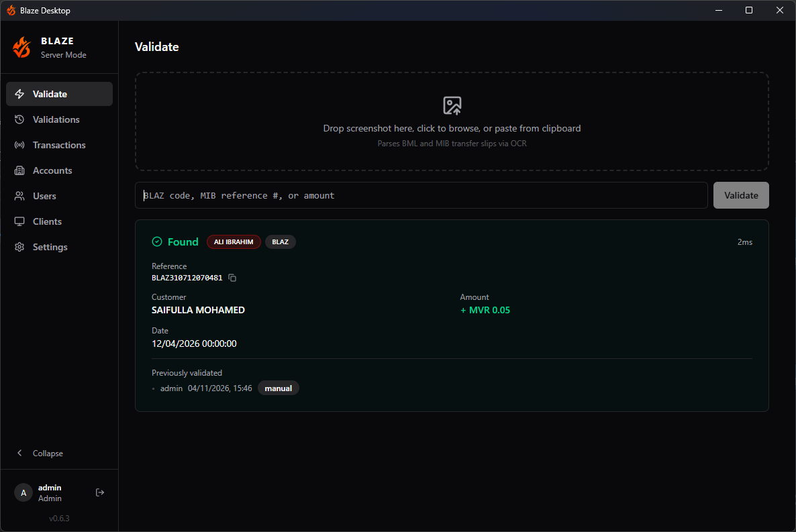796x532 pixels.
Task: Click the ALI IBRAHIM badge
Action: click(x=234, y=242)
